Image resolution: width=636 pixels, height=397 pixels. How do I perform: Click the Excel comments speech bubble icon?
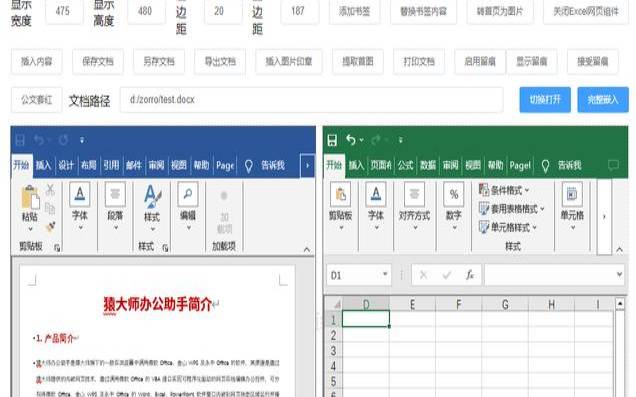pyautogui.click(x=613, y=165)
